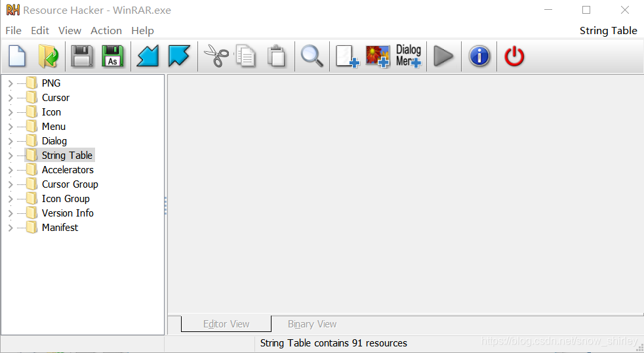This screenshot has height=353, width=644.
Task: Click the Save As green floppy icon
Action: (x=113, y=56)
